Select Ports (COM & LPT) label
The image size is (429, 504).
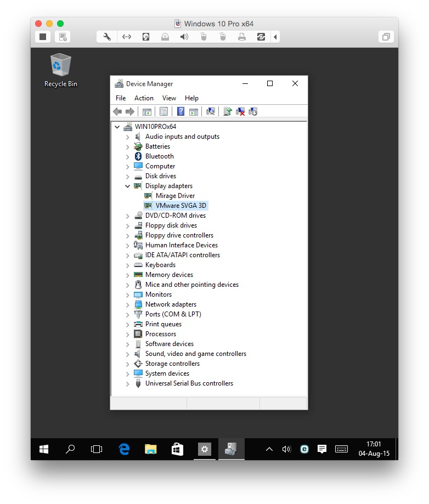click(173, 314)
